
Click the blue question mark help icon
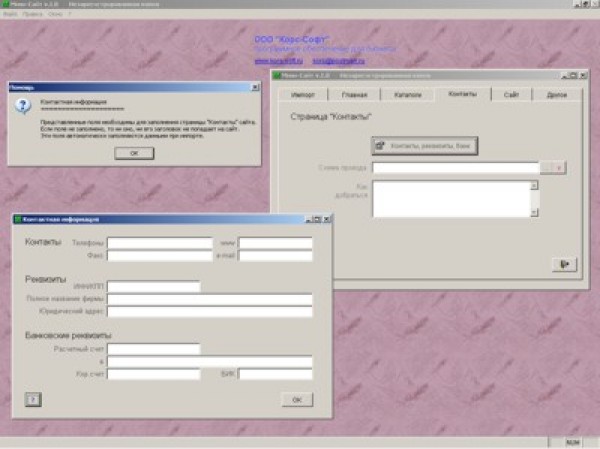(x=23, y=106)
